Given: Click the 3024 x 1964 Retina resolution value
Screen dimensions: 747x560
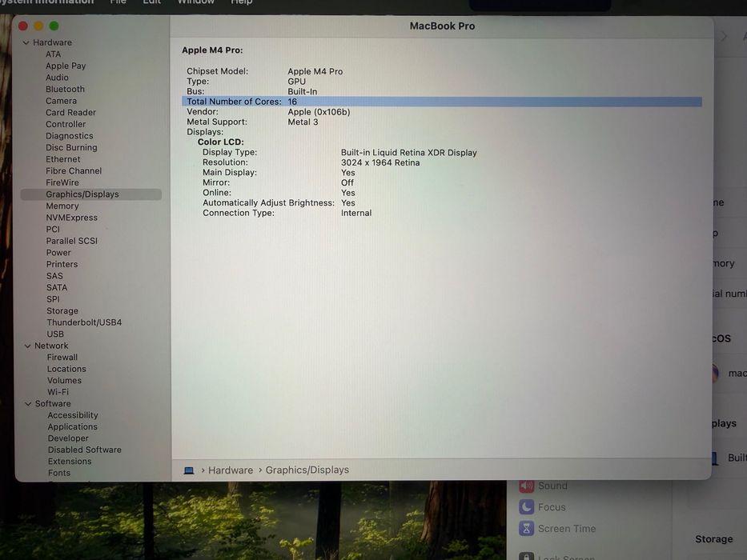Looking at the screenshot, I should pos(380,162).
